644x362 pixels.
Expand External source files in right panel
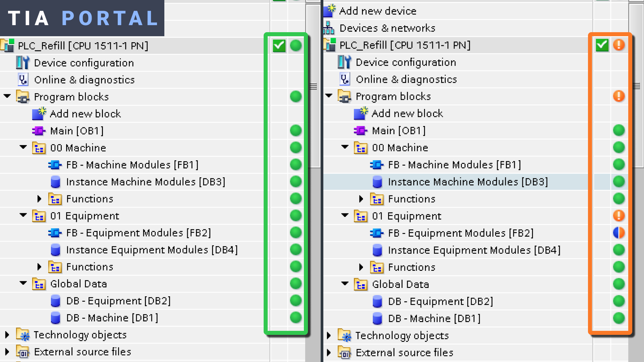(329, 353)
